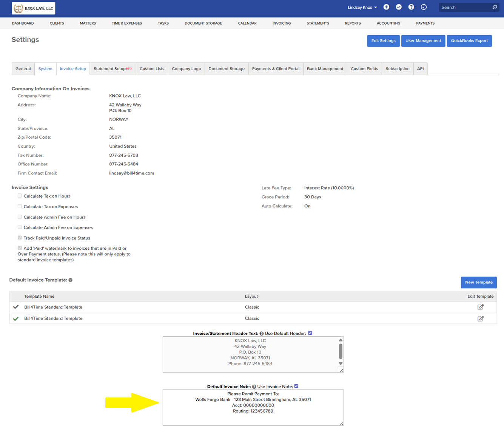Open the Statements menu
Screen dimensions: 504x436
(318, 23)
